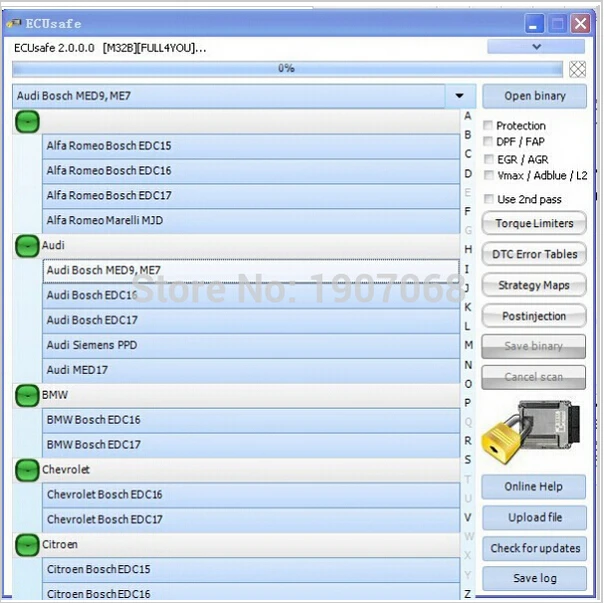Select Alfa Romeo Bosch EDC17
The width and height of the screenshot is (604, 603).
251,196
